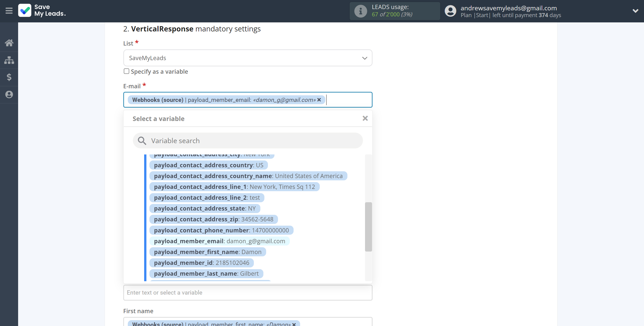Click the LEADS usage counter text
Screen dimensions: 644x326
pyautogui.click(x=392, y=15)
